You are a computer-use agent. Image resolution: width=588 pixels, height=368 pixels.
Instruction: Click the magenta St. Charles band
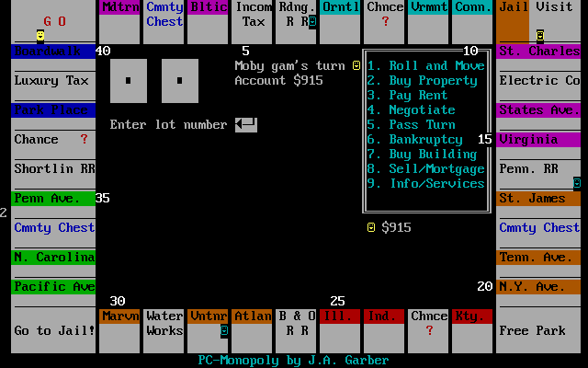click(x=538, y=52)
